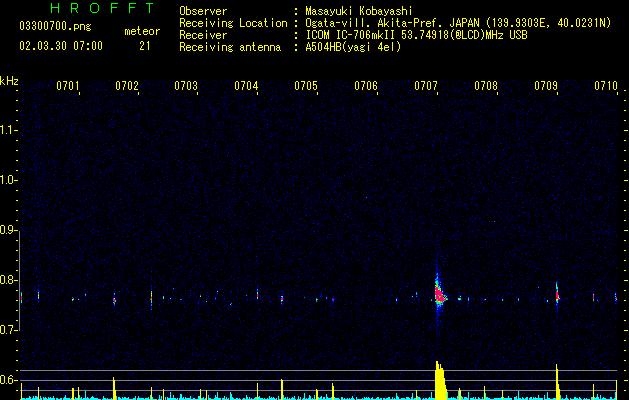The image size is (629, 400).
Task: Click the 0701 time marker
Action: 67,86
